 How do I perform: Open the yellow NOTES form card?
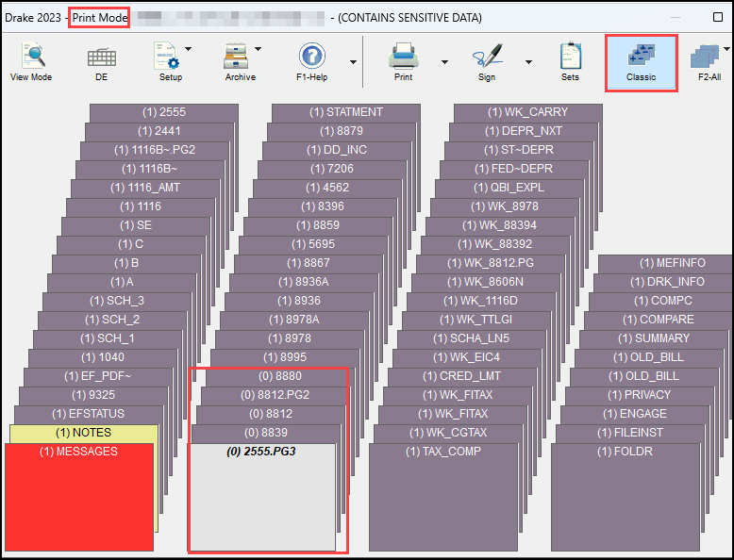coord(83,433)
